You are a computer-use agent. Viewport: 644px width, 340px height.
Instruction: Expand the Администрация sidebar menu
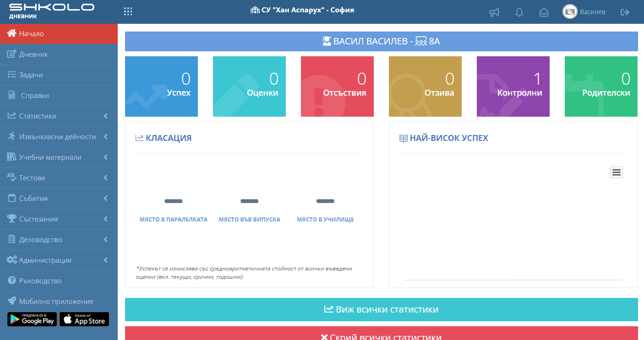(59, 260)
